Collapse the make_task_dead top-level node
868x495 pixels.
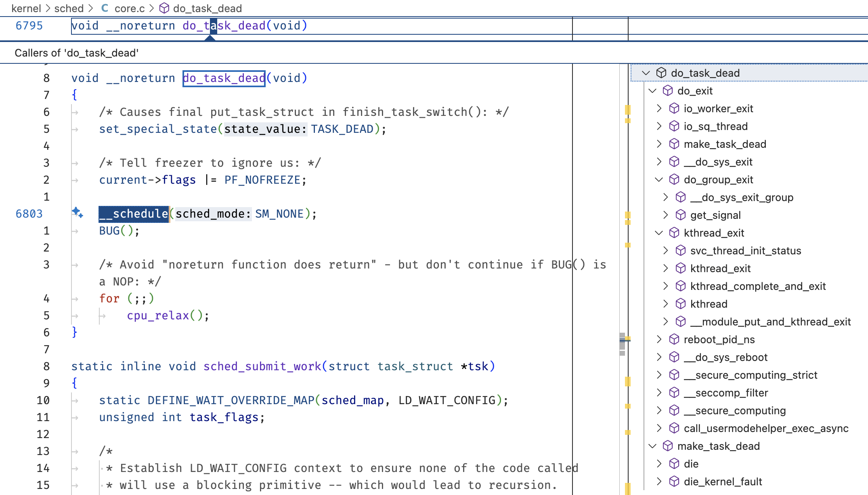652,446
